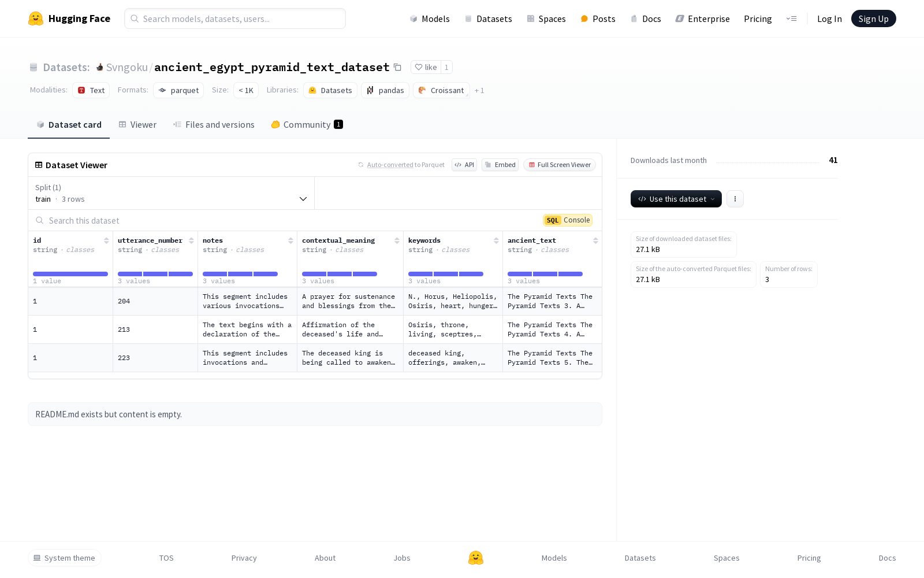Click the footer Hugging Face emoji icon
This screenshot has height=578, width=924.
click(476, 558)
